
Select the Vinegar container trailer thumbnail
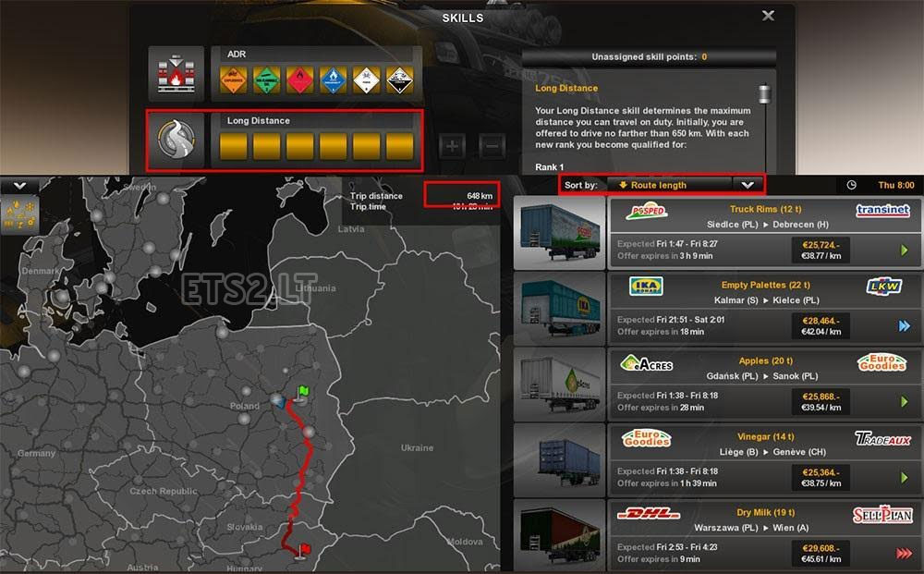pos(560,460)
